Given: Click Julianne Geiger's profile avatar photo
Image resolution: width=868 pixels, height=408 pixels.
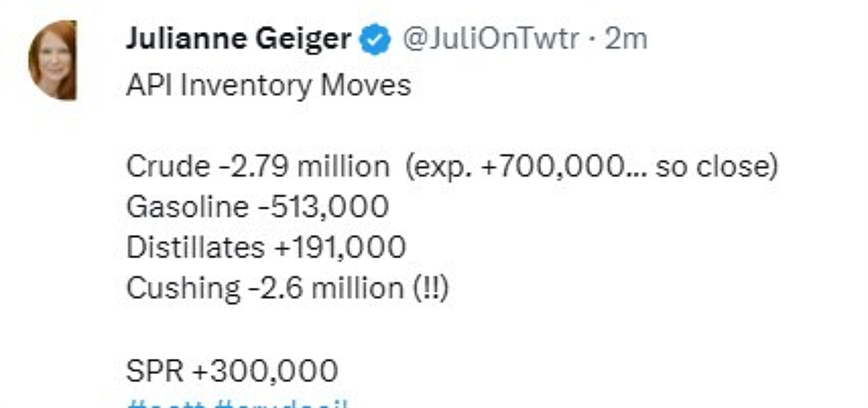Looking at the screenshot, I should [52, 60].
